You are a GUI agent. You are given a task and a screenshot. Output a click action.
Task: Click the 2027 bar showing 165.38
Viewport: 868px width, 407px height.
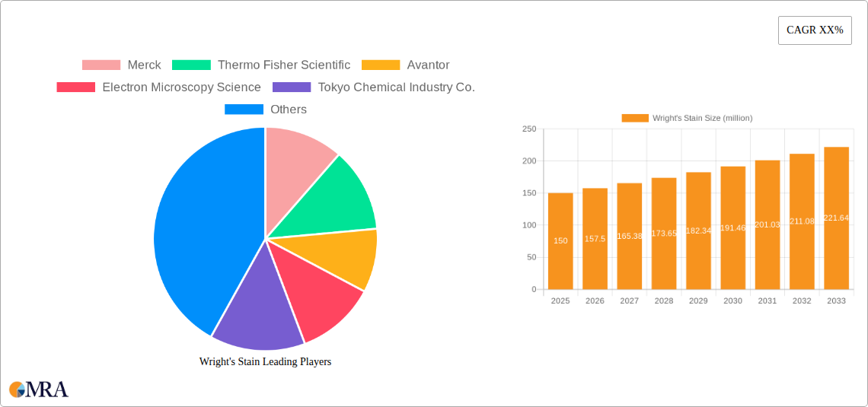click(630, 236)
